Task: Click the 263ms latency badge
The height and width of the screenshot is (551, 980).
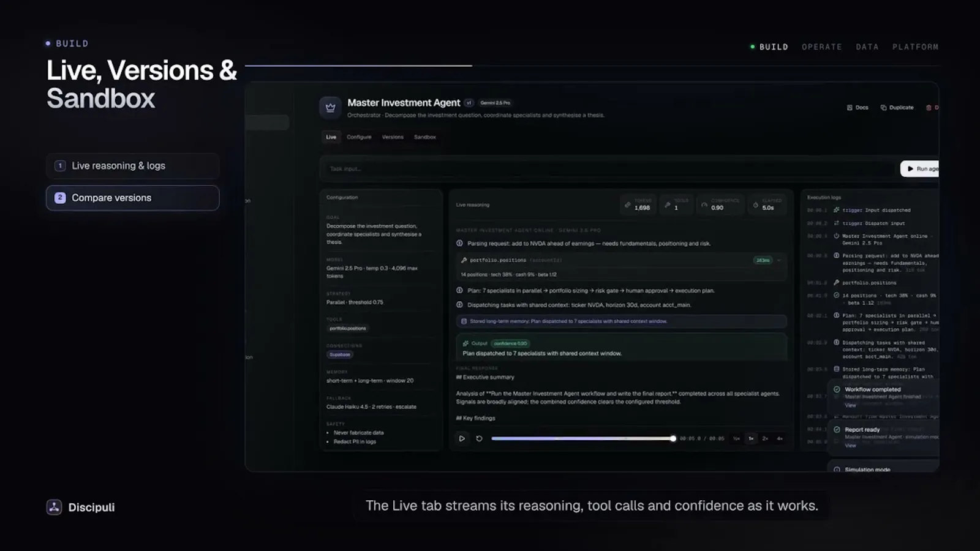Action: (763, 260)
